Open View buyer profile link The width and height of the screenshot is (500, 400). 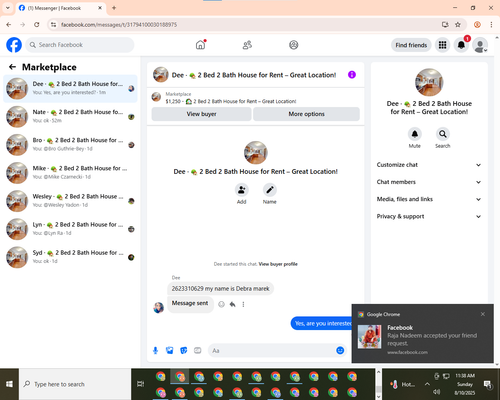278,264
